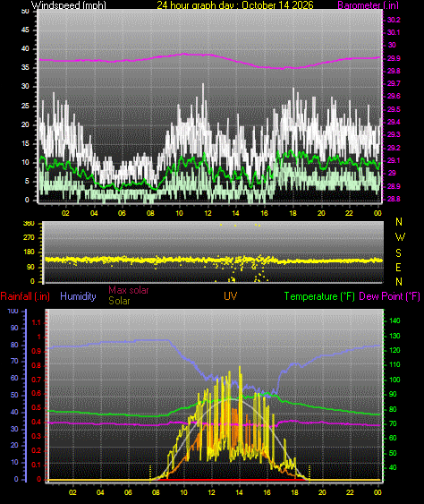Screen dimensions: 424x504
Task: Click hour 22 below the solar and temperature graph
Action: pos(350,492)
